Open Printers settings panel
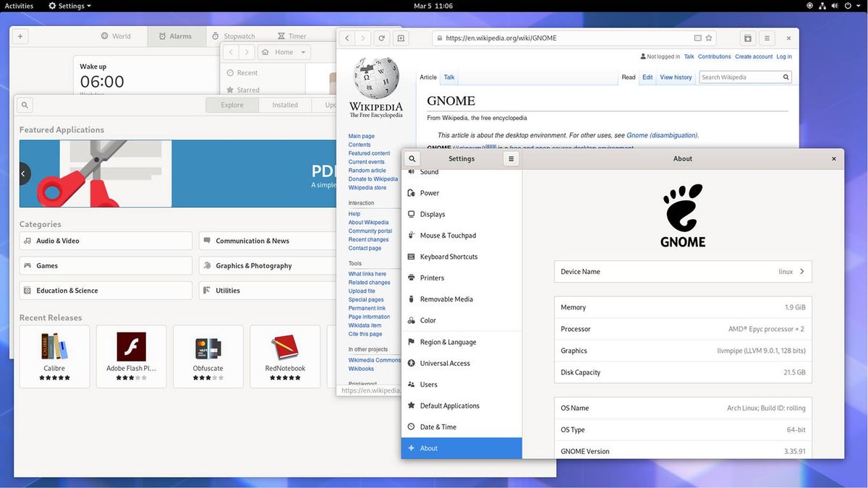The height and width of the screenshot is (488, 868). pos(461,278)
